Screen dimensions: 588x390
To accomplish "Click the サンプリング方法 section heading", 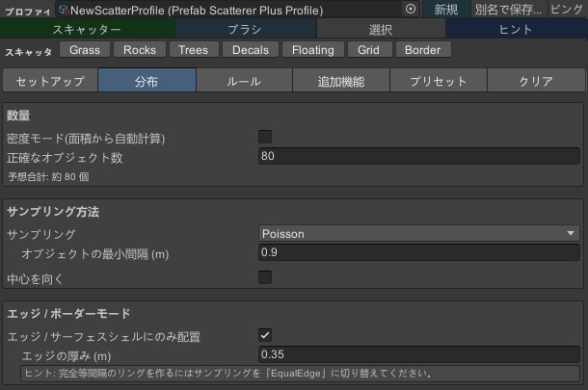I will pyautogui.click(x=53, y=212).
